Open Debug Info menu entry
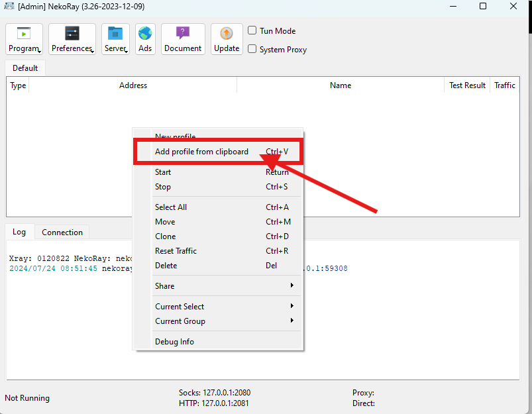The height and width of the screenshot is (414, 532). (217, 341)
